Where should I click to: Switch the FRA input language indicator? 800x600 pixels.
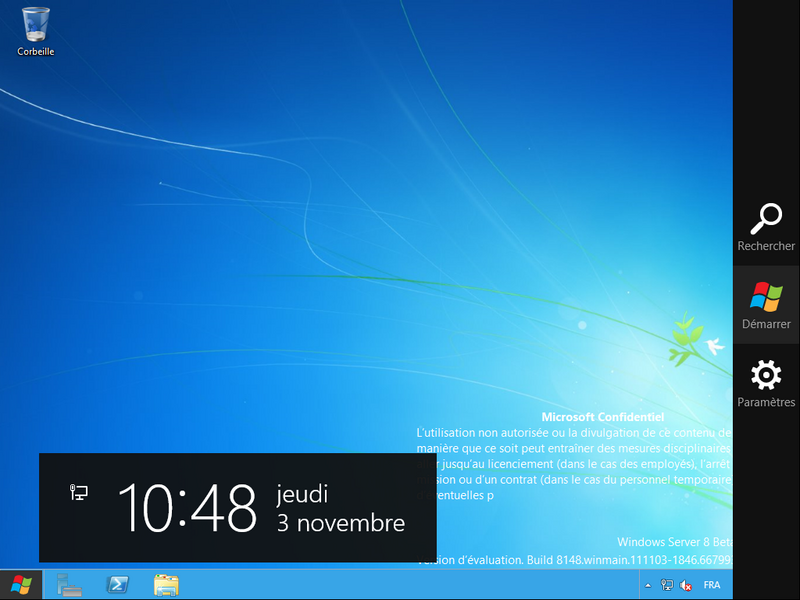[712, 585]
